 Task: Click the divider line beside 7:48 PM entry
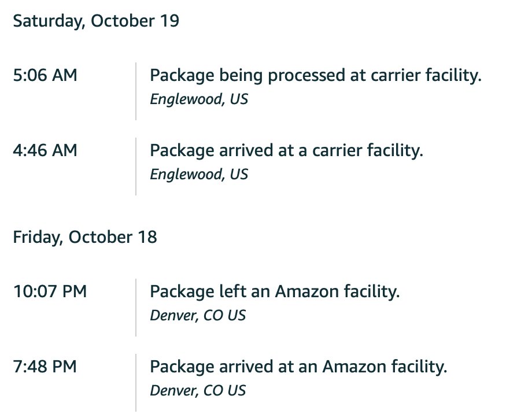[x=136, y=383]
